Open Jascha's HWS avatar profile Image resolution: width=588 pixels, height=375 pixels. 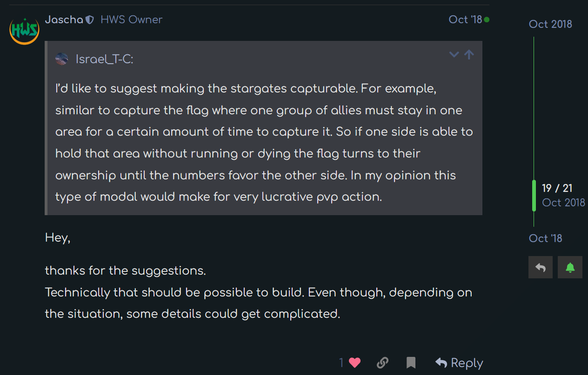point(24,29)
